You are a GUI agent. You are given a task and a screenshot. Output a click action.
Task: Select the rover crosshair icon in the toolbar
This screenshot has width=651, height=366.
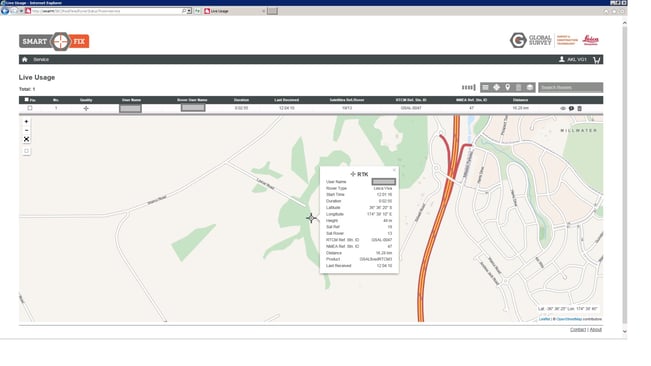497,87
